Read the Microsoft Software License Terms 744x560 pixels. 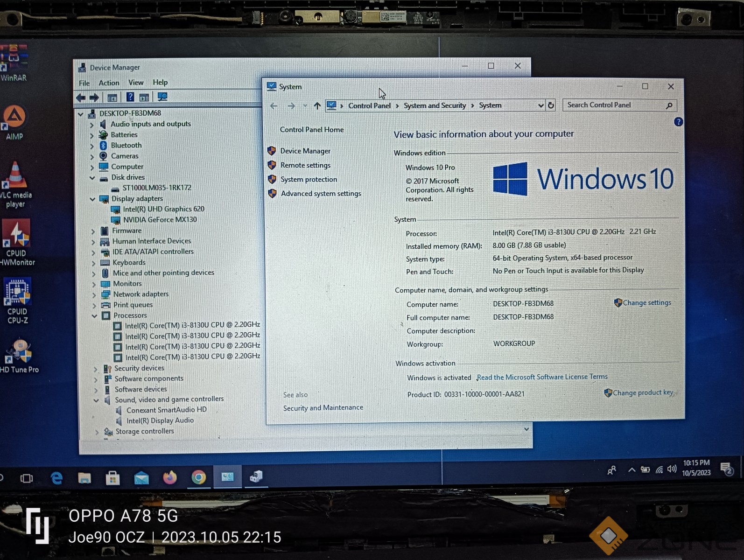pos(542,377)
